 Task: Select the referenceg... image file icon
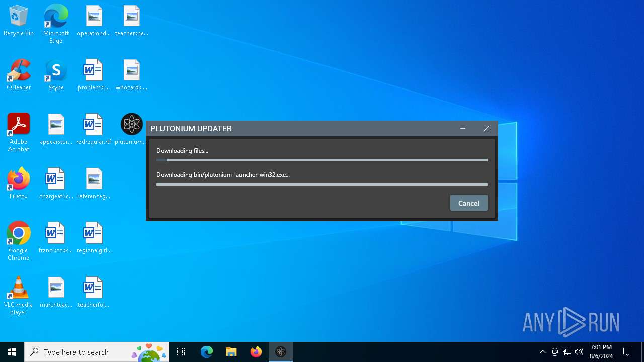(94, 184)
